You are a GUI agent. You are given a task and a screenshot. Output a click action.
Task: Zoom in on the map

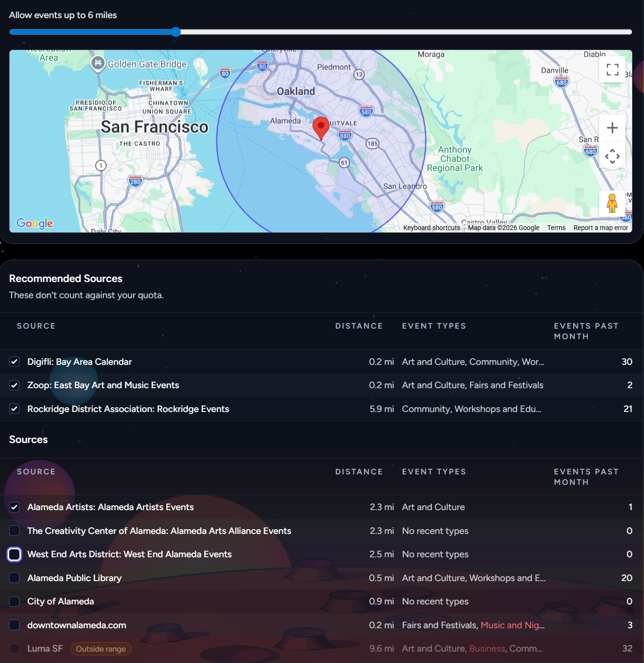coord(612,128)
